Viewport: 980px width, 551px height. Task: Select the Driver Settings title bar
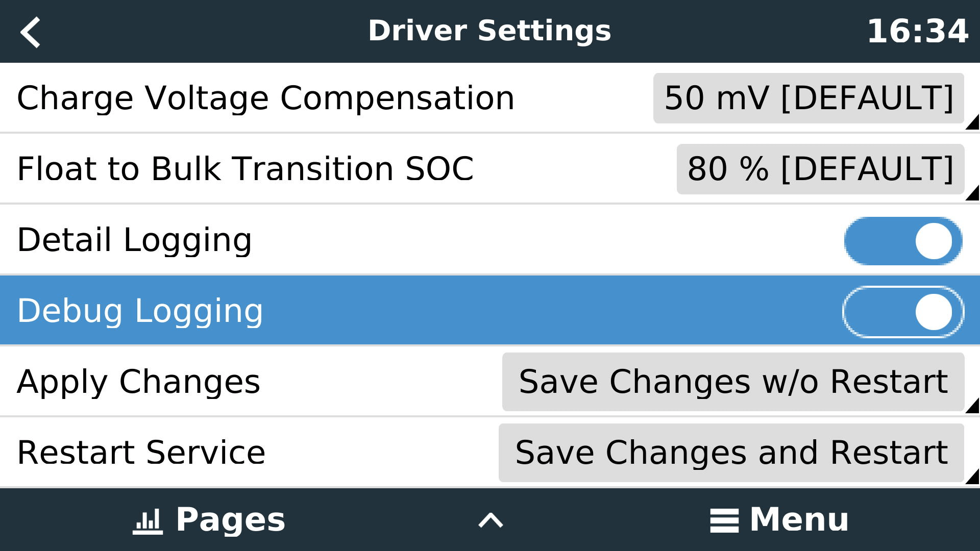point(489,31)
